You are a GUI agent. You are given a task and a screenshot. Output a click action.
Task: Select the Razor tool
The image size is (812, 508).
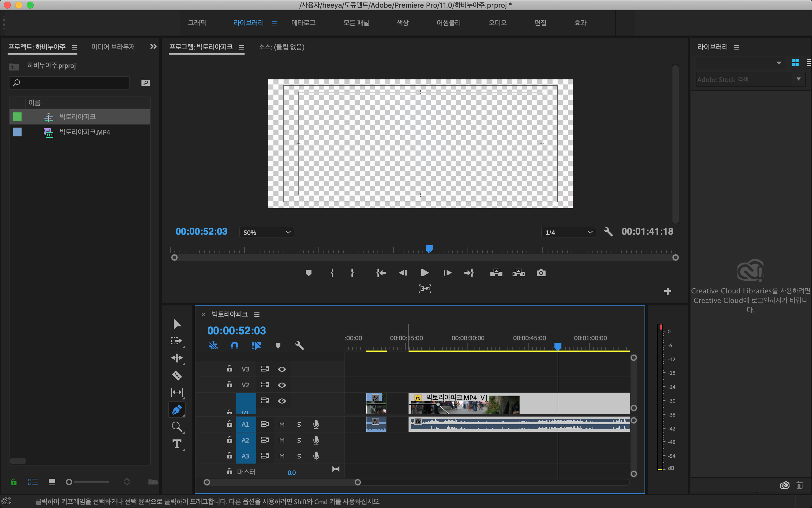coord(177,375)
